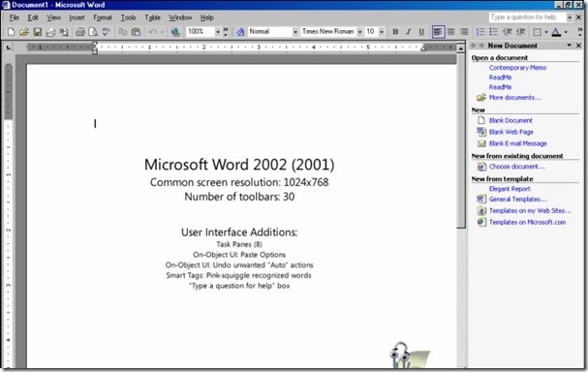Open Print Preview from the toolbar
This screenshot has height=372, width=588.
click(93, 32)
